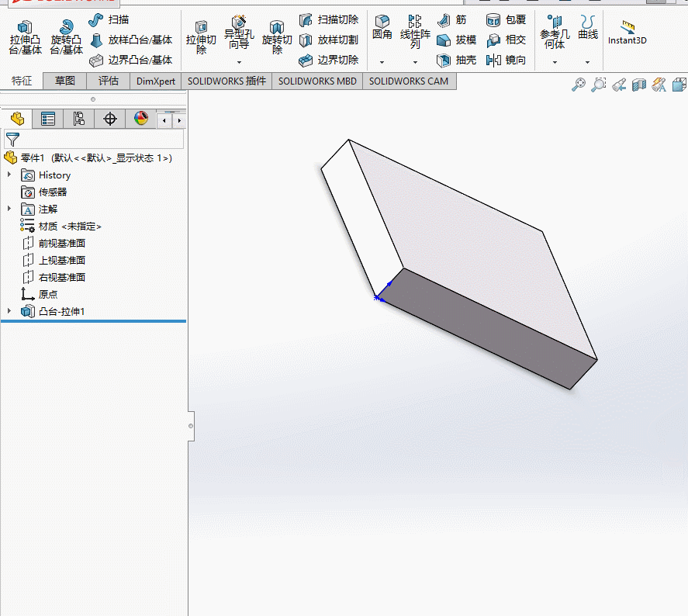
Task: Open the dropdown under 参考几何体
Action: point(555,62)
